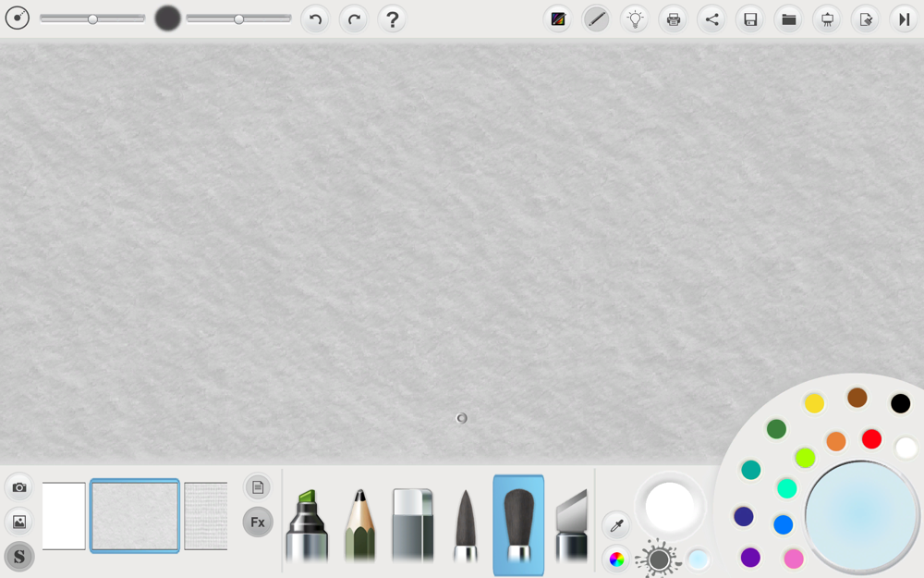
Task: Open the folder to browse drawings
Action: point(789,19)
